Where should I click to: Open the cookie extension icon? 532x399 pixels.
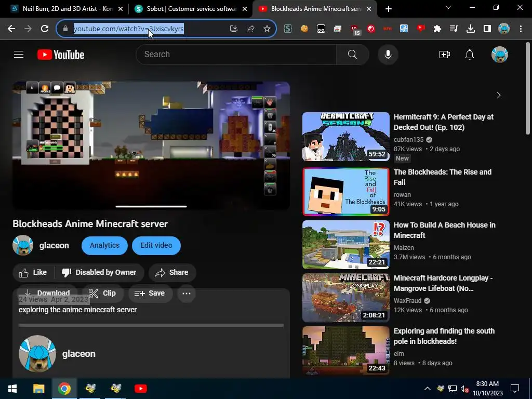[x=304, y=29]
